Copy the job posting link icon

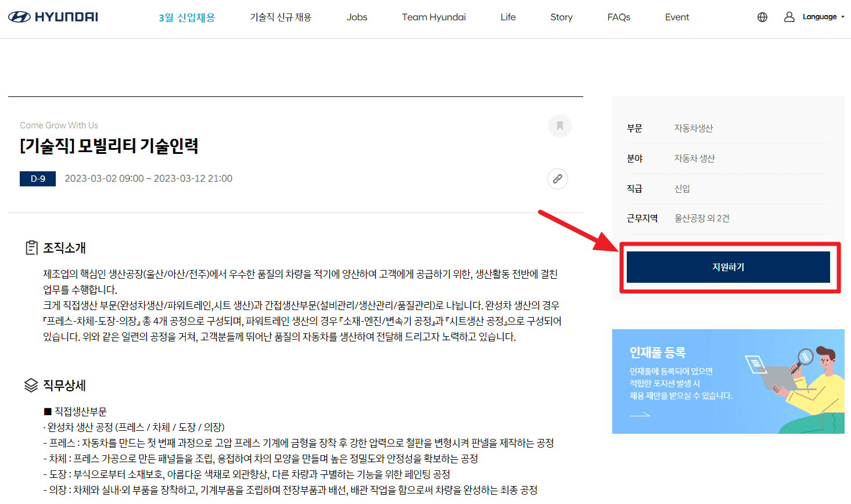(558, 179)
